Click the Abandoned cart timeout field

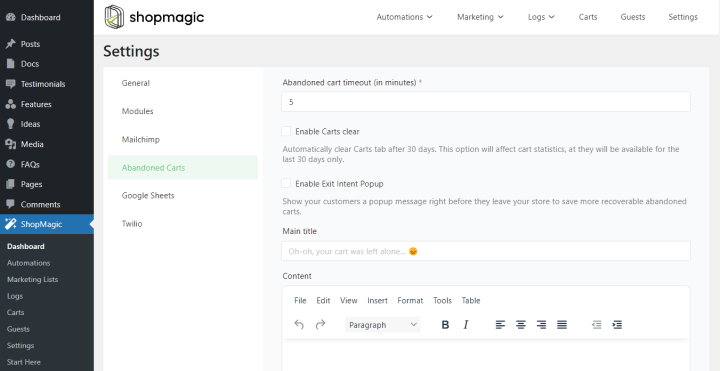tap(486, 102)
